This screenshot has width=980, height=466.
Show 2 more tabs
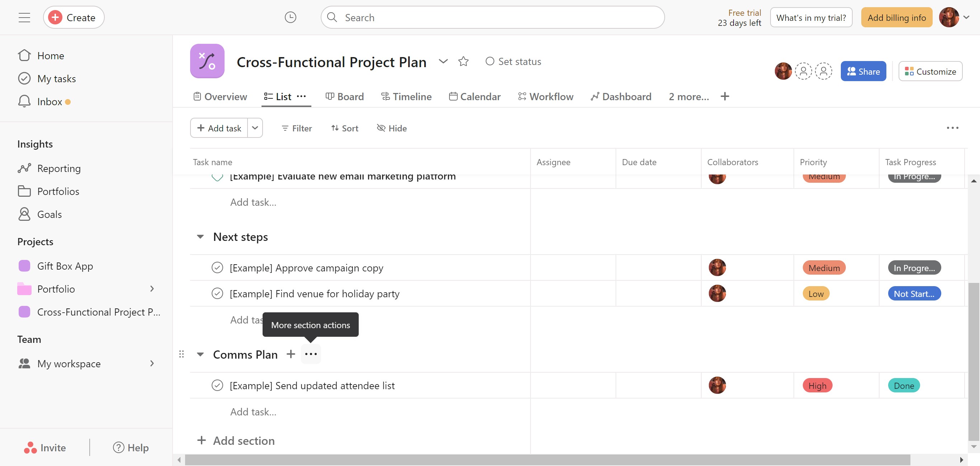pos(689,97)
